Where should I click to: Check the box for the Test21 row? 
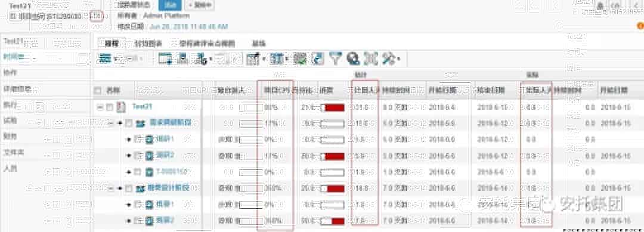110,107
